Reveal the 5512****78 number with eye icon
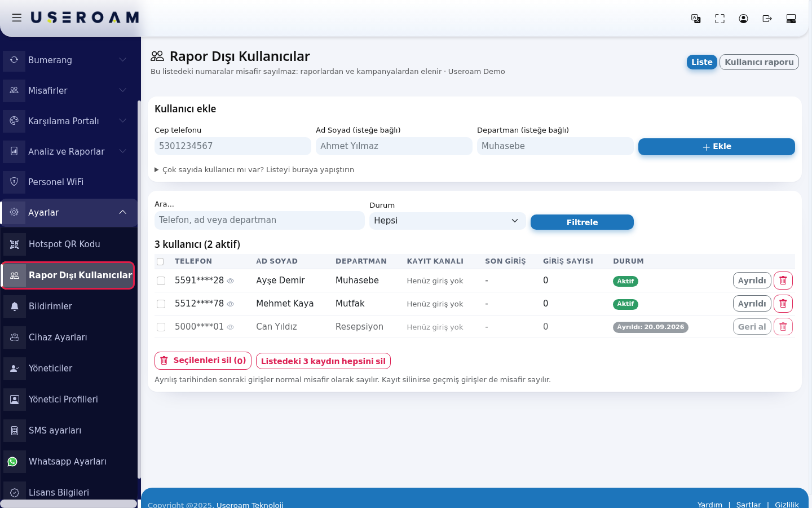 [231, 304]
